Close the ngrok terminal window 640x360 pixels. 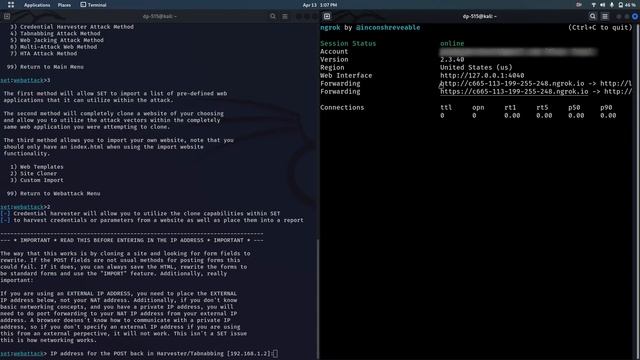pos(635,16)
